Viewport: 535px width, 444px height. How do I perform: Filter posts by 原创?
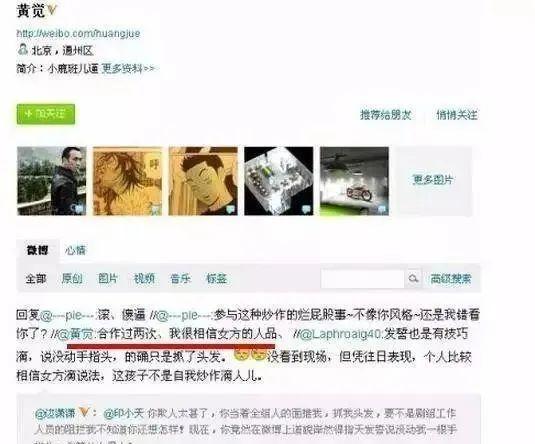(x=72, y=278)
